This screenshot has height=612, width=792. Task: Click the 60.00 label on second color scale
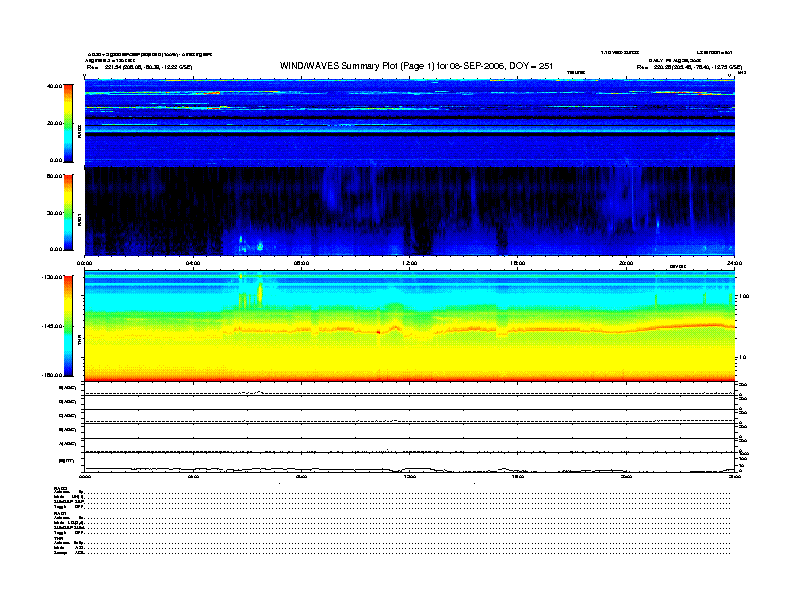pos(55,176)
